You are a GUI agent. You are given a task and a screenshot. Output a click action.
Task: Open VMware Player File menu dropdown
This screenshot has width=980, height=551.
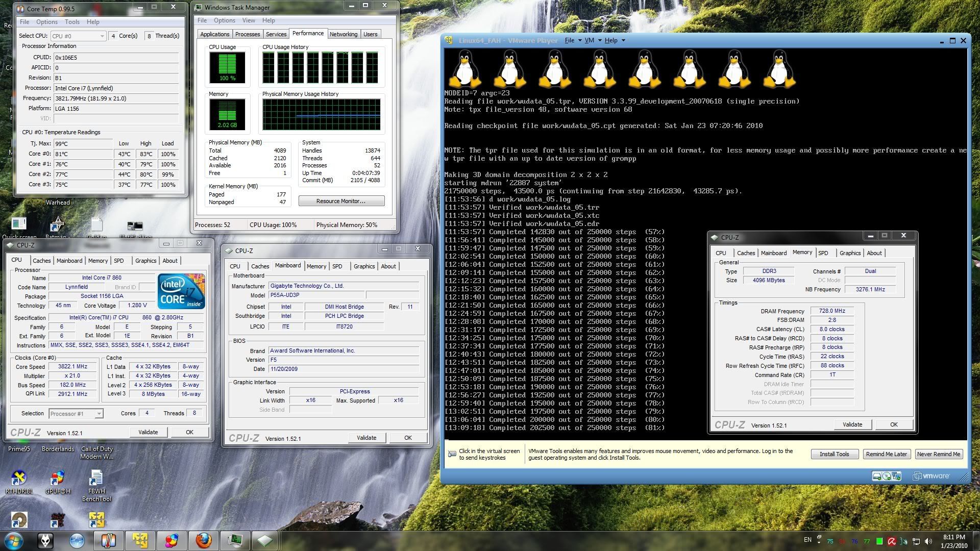pyautogui.click(x=573, y=40)
